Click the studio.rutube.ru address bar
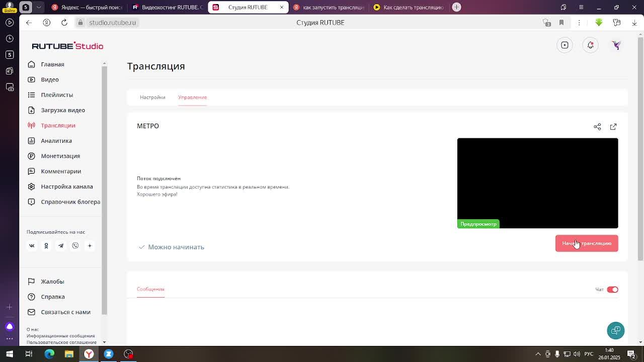Image resolution: width=644 pixels, height=362 pixels. click(112, 23)
